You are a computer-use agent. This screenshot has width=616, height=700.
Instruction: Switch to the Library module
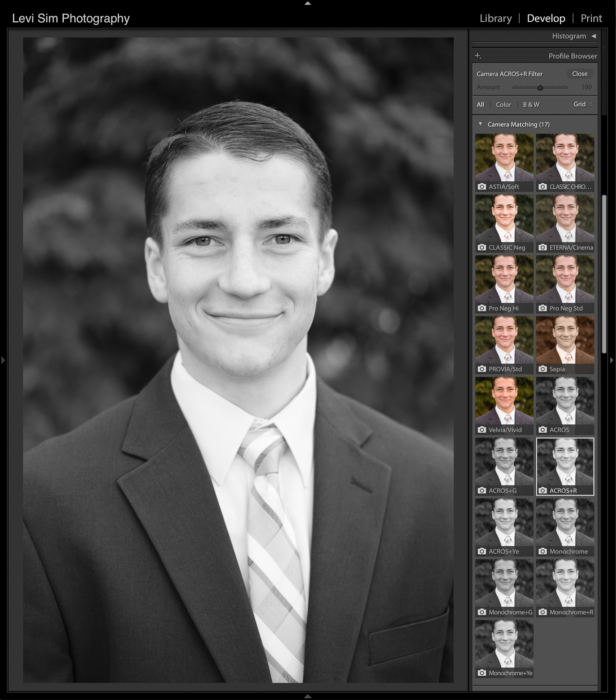(495, 18)
